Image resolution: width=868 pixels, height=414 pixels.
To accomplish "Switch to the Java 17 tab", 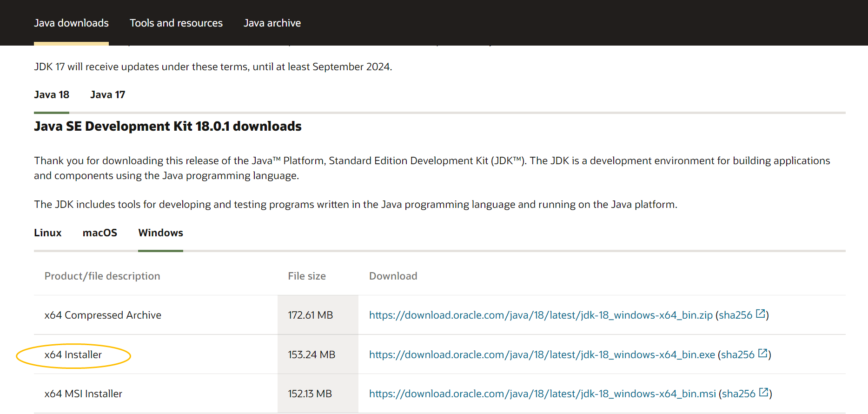I will [108, 95].
